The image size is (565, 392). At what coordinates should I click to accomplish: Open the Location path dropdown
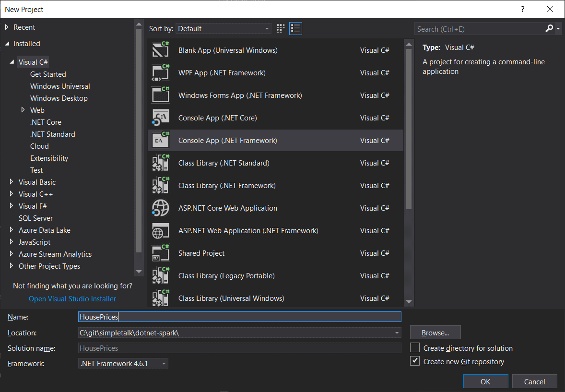click(x=397, y=333)
